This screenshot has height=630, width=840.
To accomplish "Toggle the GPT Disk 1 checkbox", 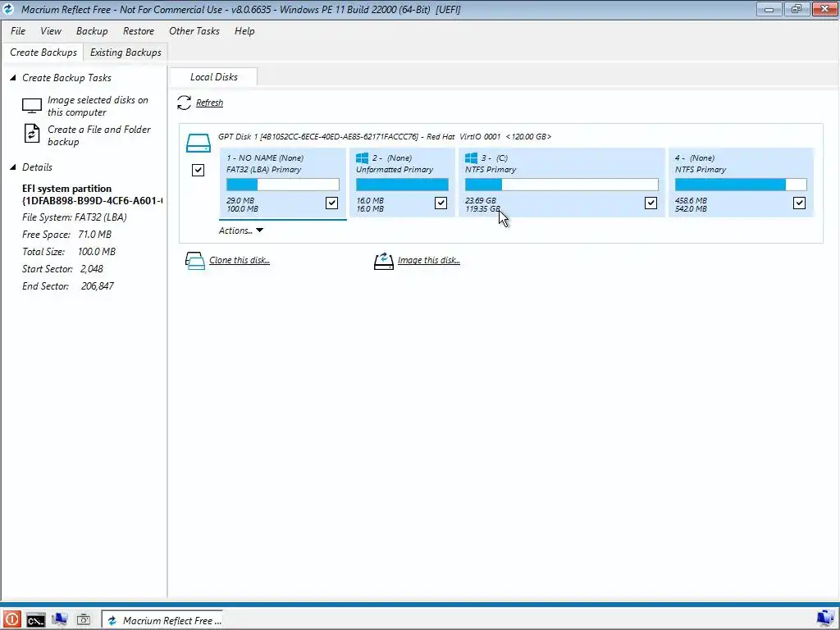I will pos(198,170).
